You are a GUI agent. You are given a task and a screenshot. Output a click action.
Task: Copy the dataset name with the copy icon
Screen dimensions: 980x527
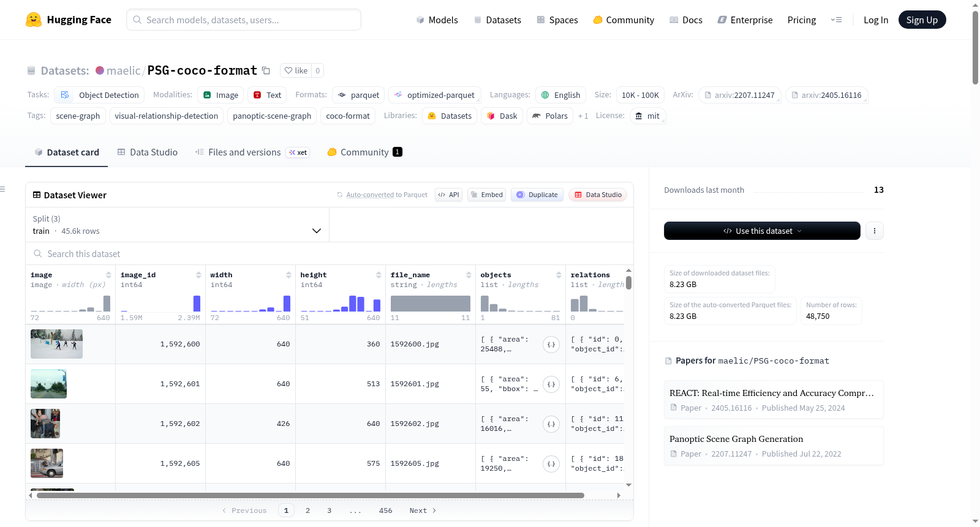click(266, 70)
